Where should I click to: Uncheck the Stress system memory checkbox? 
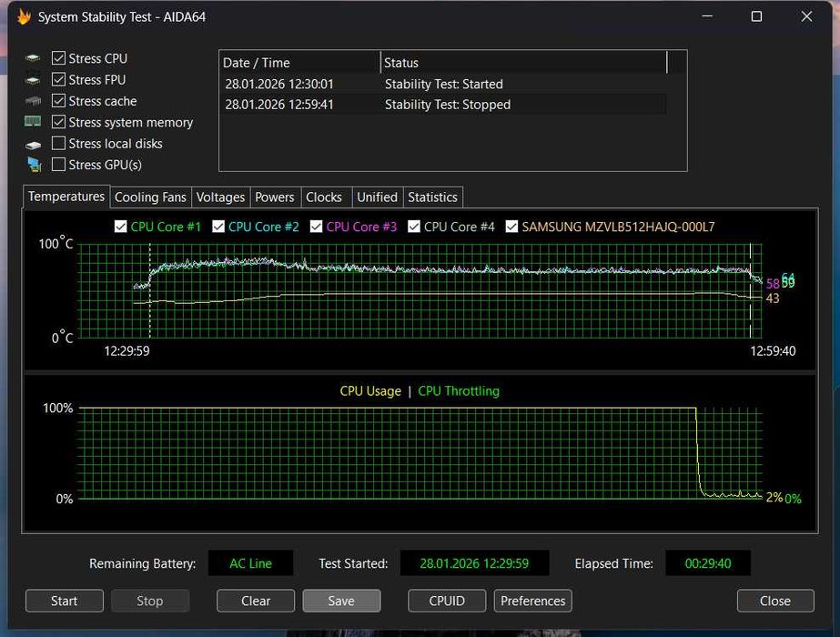pyautogui.click(x=58, y=122)
